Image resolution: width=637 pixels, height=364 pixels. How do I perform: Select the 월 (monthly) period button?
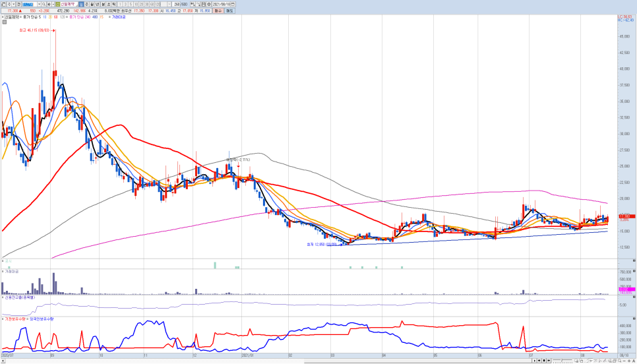coord(92,4)
